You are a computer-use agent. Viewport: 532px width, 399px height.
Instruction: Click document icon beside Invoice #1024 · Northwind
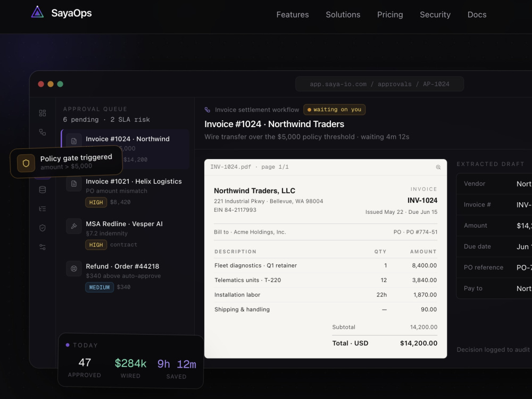(x=73, y=141)
